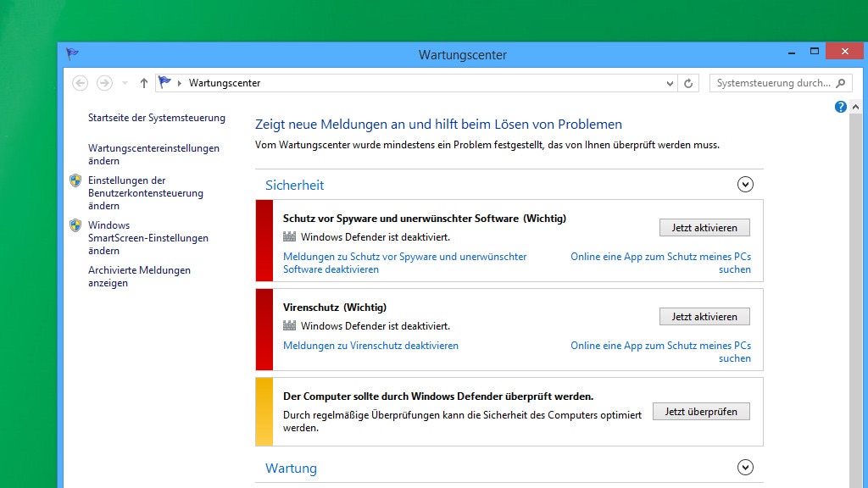
Task: Search online app link in Virenschutz section
Action: point(661,352)
